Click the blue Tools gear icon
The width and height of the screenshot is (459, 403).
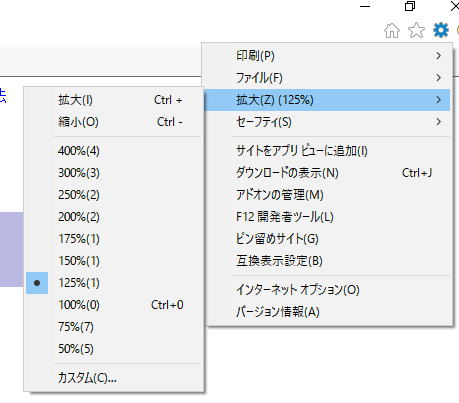tap(441, 30)
